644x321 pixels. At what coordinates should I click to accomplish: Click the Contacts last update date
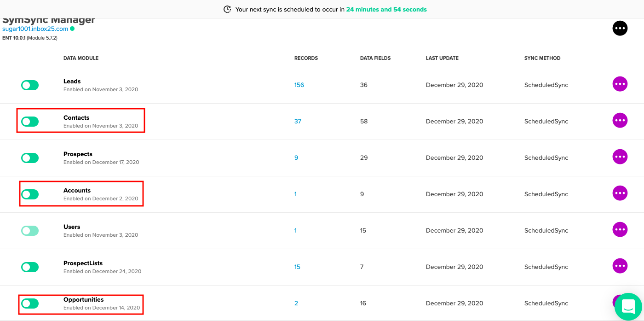pyautogui.click(x=454, y=122)
